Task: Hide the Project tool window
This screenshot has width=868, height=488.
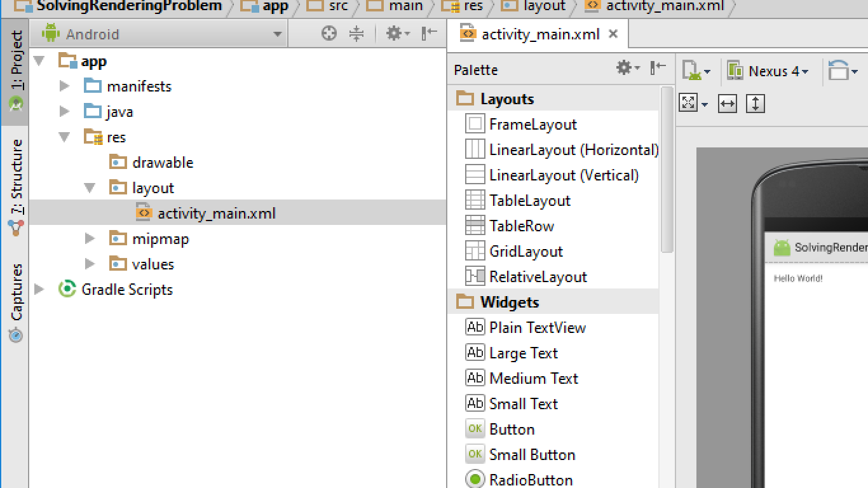Action: pos(430,34)
